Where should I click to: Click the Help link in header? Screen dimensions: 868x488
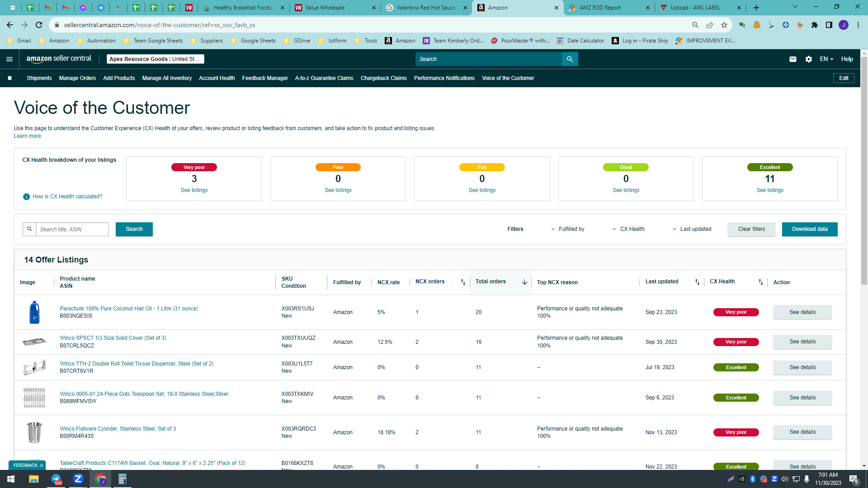click(x=847, y=59)
